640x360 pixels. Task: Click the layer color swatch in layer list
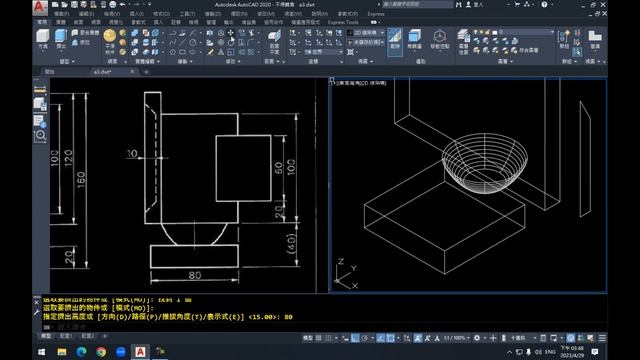[495, 32]
